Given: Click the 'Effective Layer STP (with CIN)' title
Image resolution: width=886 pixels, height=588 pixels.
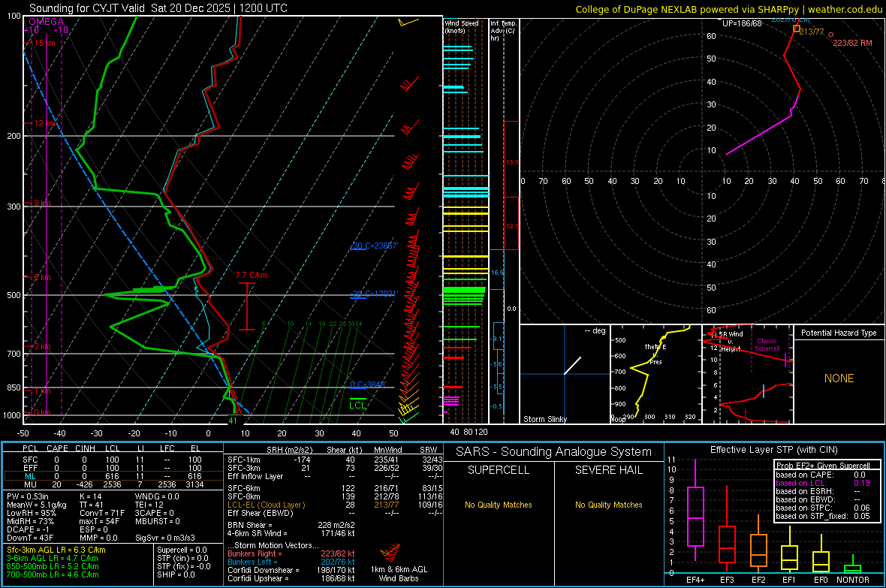Looking at the screenshot, I should click(773, 450).
